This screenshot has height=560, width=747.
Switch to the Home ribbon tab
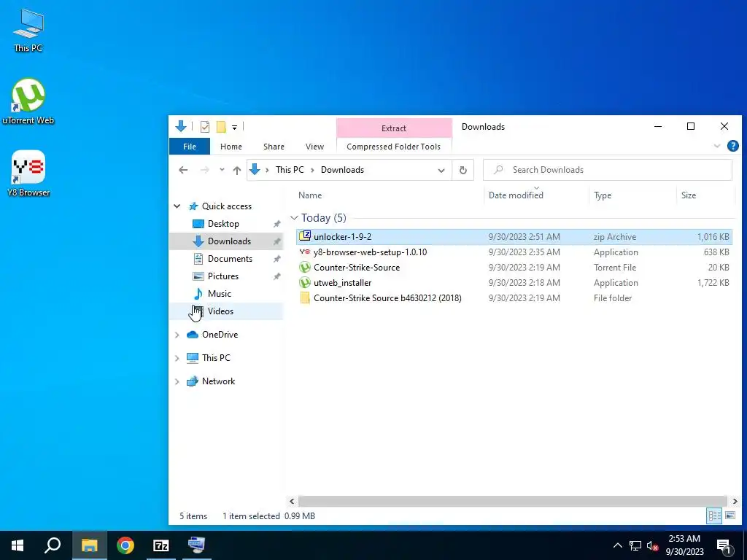pyautogui.click(x=231, y=147)
